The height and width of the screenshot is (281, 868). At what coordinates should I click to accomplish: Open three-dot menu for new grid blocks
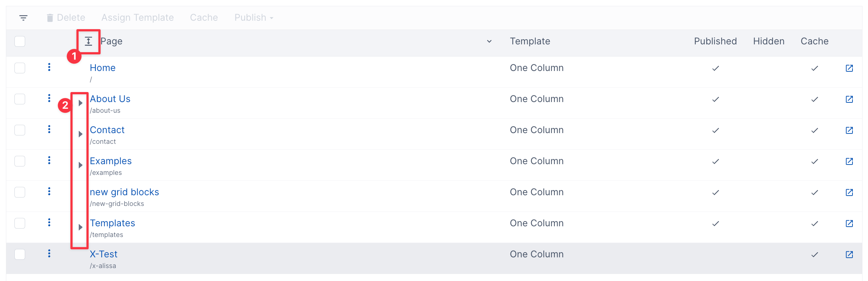pyautogui.click(x=49, y=192)
